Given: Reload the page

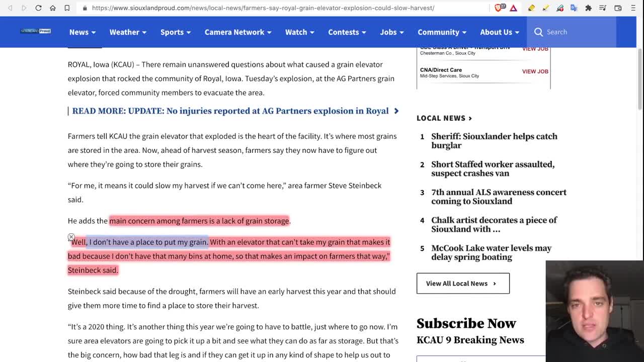Looking at the screenshot, I should pos(38,8).
